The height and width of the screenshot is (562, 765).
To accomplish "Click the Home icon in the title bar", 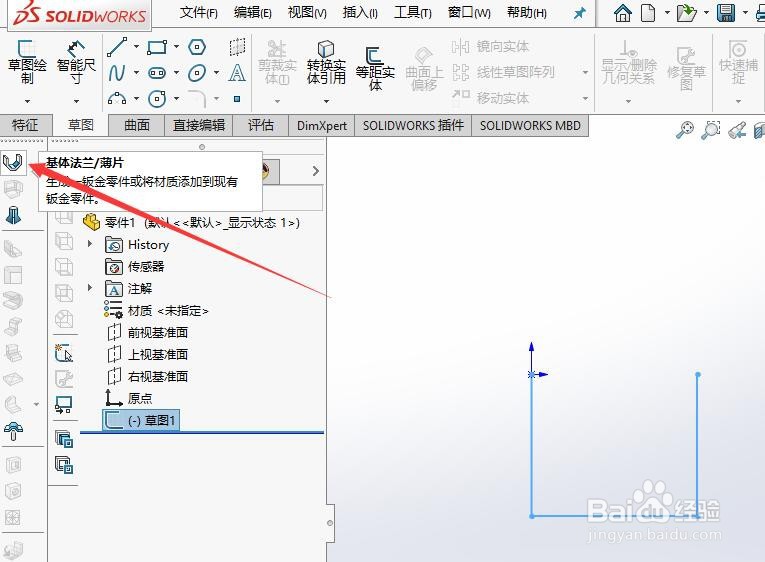I will point(623,13).
